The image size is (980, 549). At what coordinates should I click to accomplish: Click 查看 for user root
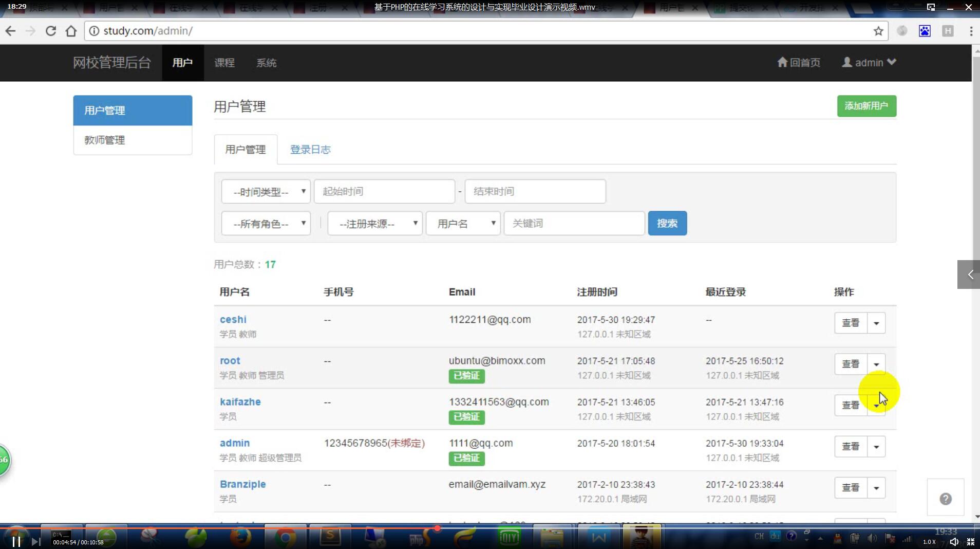(x=851, y=364)
